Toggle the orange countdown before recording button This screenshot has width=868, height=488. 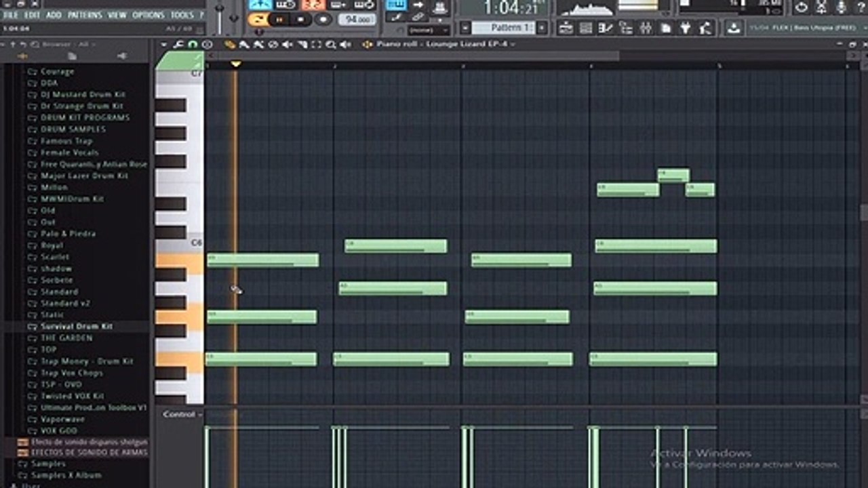point(313,5)
